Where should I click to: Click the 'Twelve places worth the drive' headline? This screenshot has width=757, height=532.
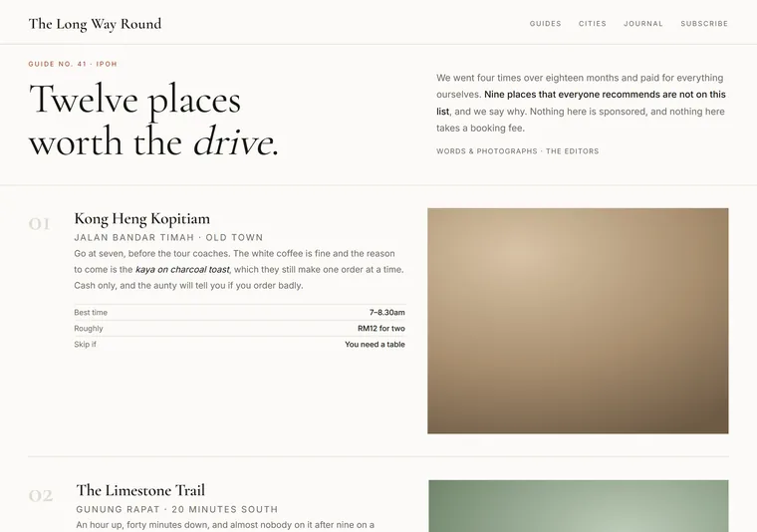153,120
